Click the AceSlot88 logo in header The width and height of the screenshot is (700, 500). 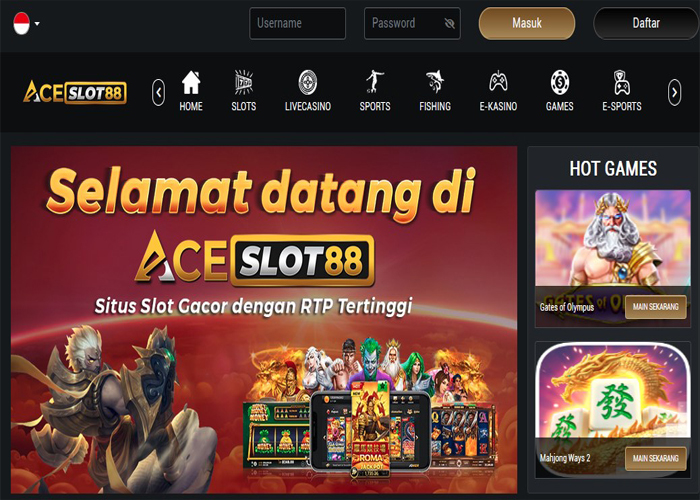pos(75,92)
